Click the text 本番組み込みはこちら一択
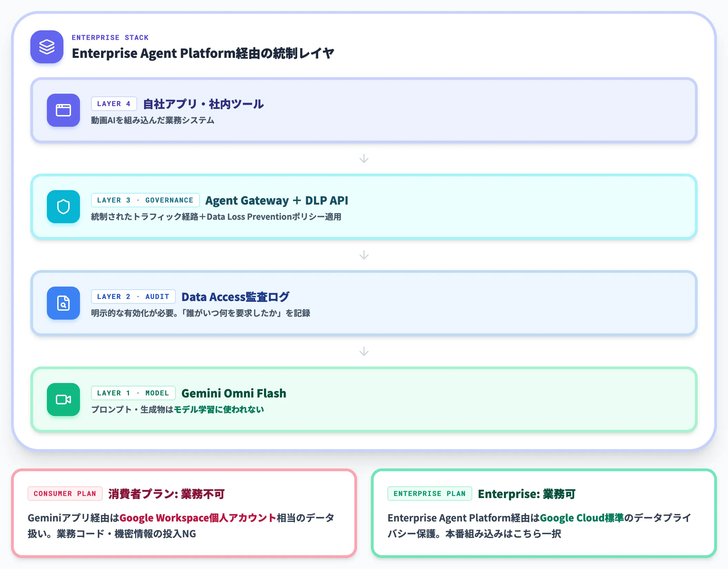 click(503, 534)
